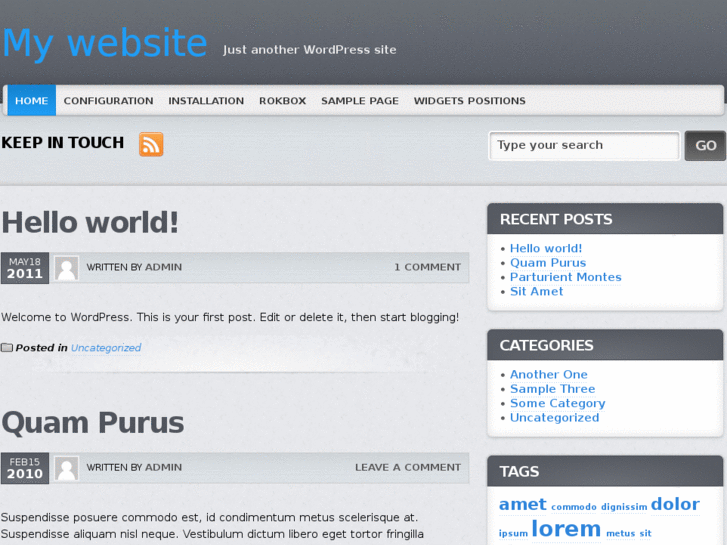727x545 pixels.
Task: Open the Configuration menu item
Action: (108, 101)
